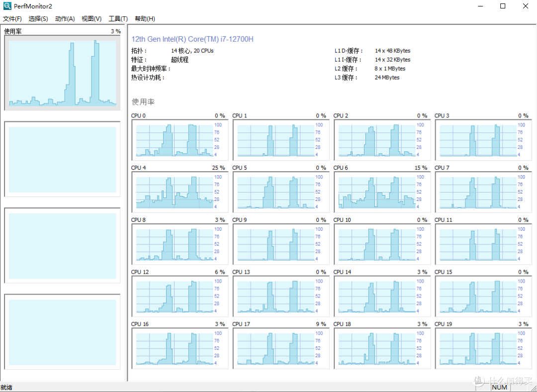The width and height of the screenshot is (537, 392).
Task: Open the 帮助(H) menu
Action: [x=145, y=19]
